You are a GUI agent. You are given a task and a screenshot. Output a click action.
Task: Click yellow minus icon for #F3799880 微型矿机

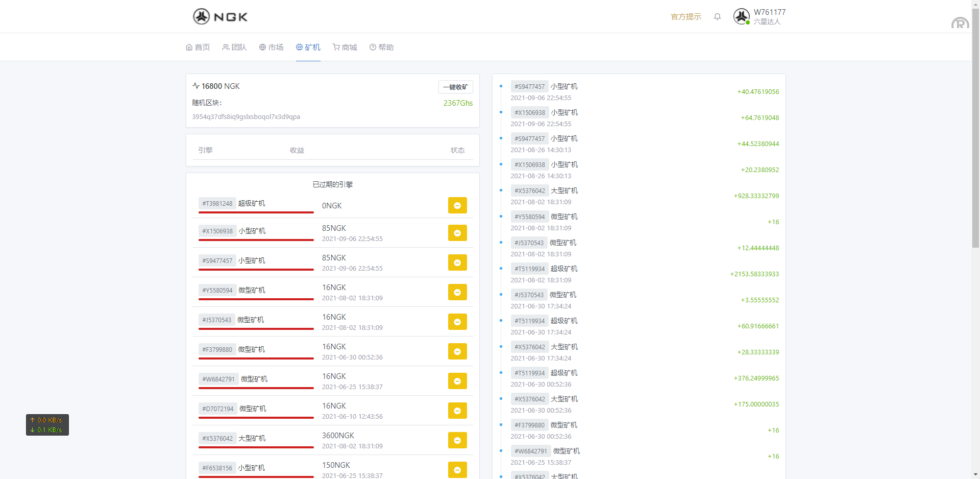tap(457, 351)
